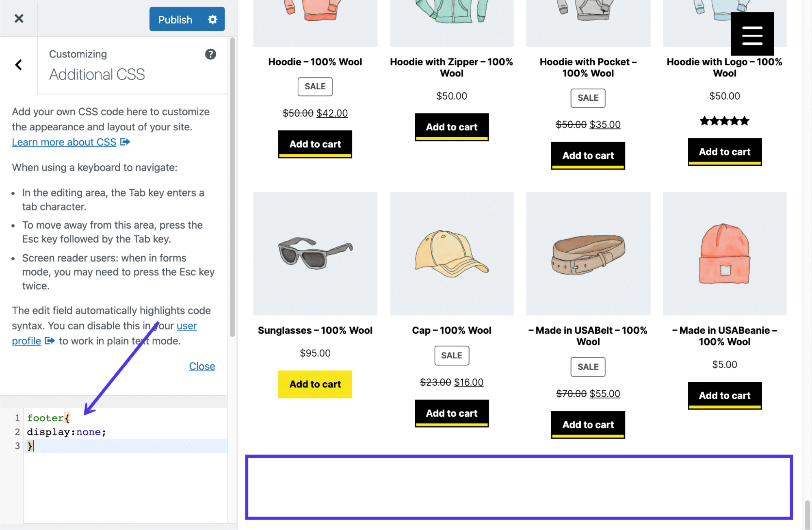
Task: Click the SALE badge on Cap product
Action: [x=451, y=355]
